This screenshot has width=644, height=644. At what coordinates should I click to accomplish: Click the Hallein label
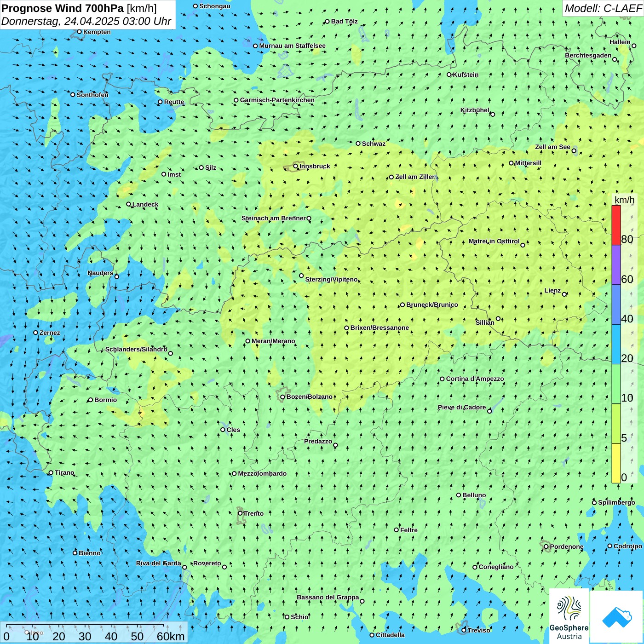(620, 42)
